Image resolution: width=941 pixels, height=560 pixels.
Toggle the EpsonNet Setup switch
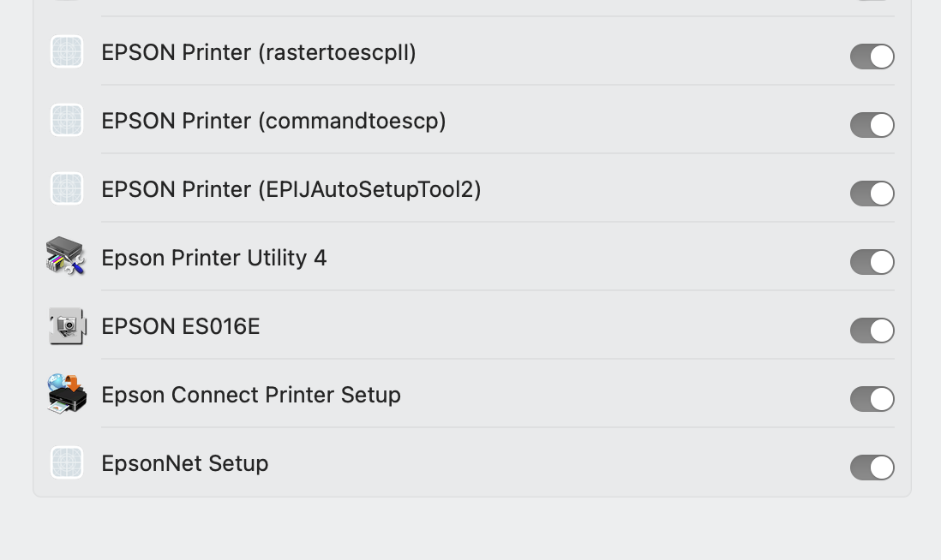click(872, 468)
